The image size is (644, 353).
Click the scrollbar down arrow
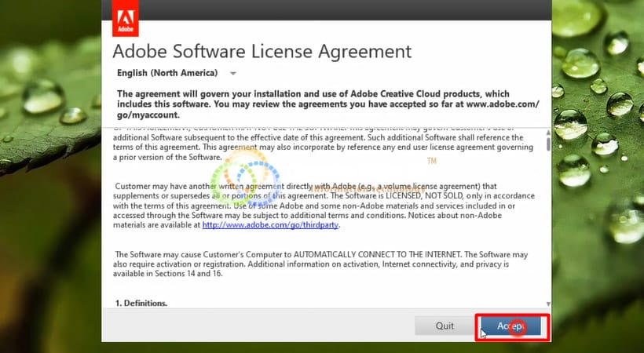coord(548,304)
